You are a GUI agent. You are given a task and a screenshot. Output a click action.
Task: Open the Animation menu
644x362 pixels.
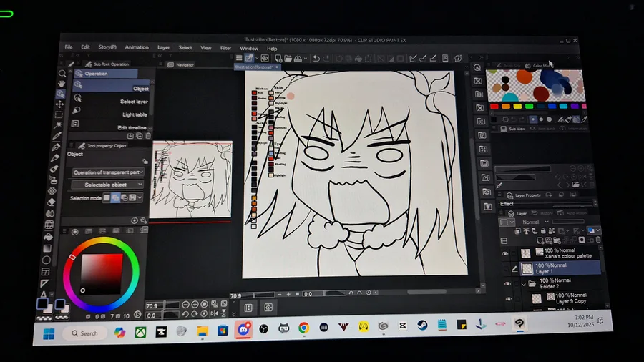point(137,47)
